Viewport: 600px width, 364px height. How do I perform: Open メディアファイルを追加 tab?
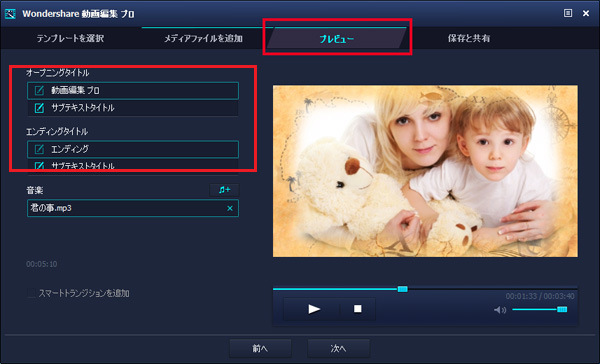(203, 38)
